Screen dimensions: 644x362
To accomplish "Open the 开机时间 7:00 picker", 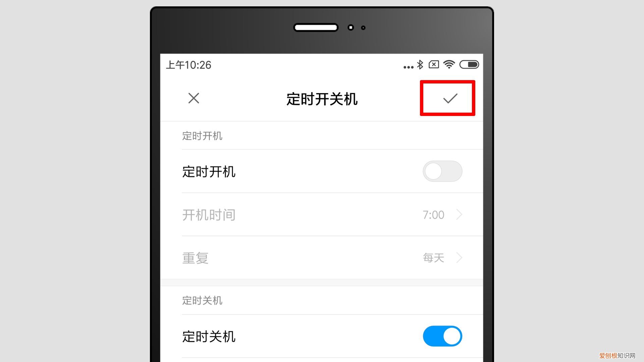I will tap(322, 215).
